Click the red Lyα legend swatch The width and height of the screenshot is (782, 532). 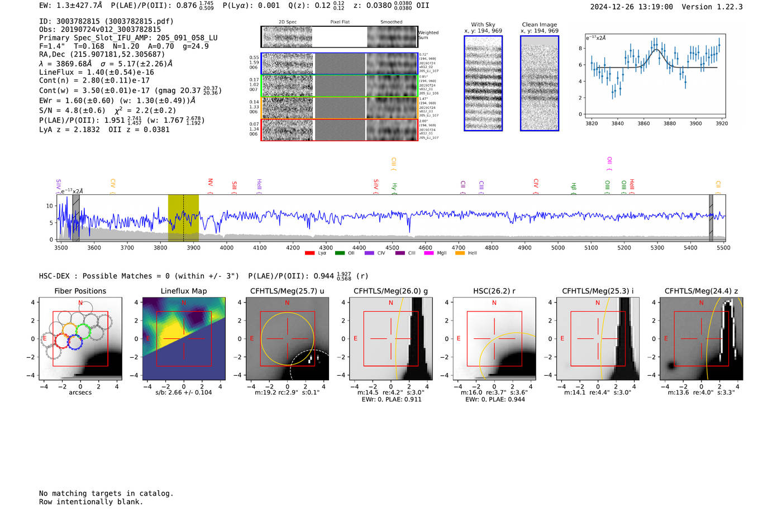click(309, 253)
